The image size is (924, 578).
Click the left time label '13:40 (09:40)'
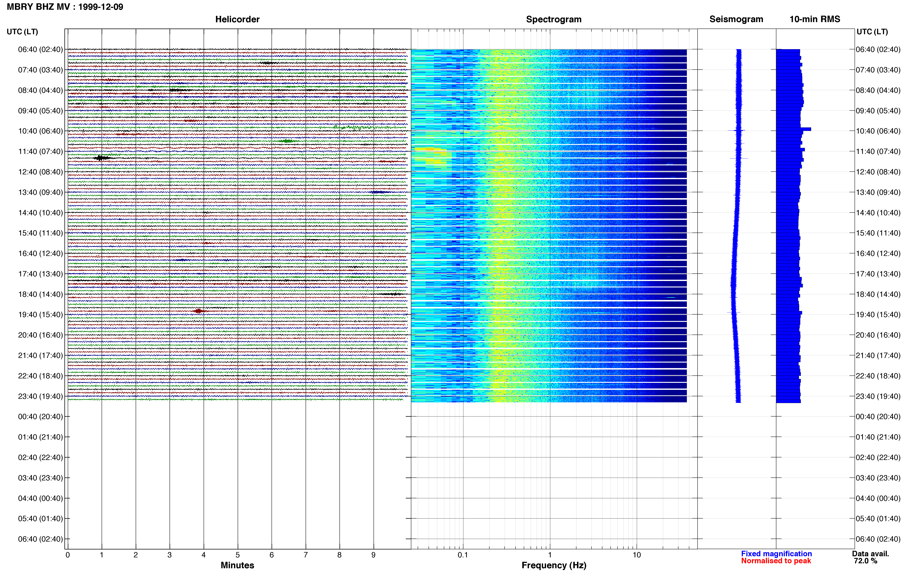[41, 192]
